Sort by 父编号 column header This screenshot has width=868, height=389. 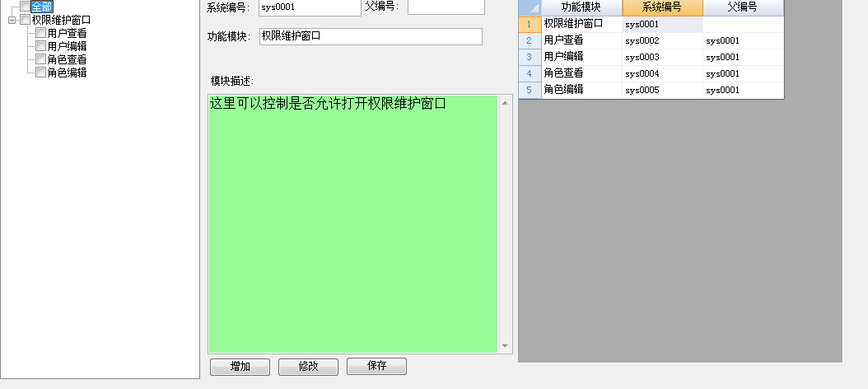[x=744, y=7]
